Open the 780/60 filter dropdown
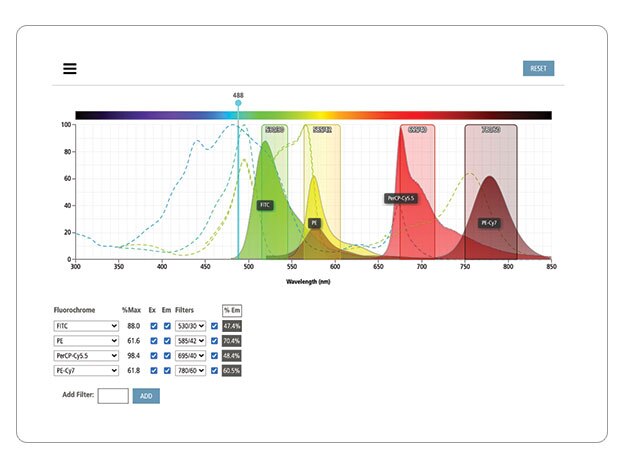Image resolution: width=624 pixels, height=468 pixels. [191, 370]
